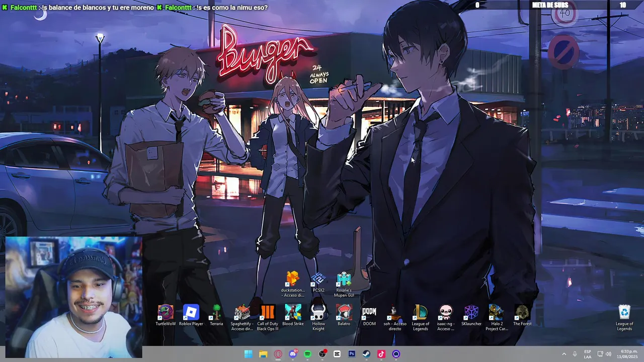Open the SKlauncher desktop icon
644x362 pixels.
point(471,316)
